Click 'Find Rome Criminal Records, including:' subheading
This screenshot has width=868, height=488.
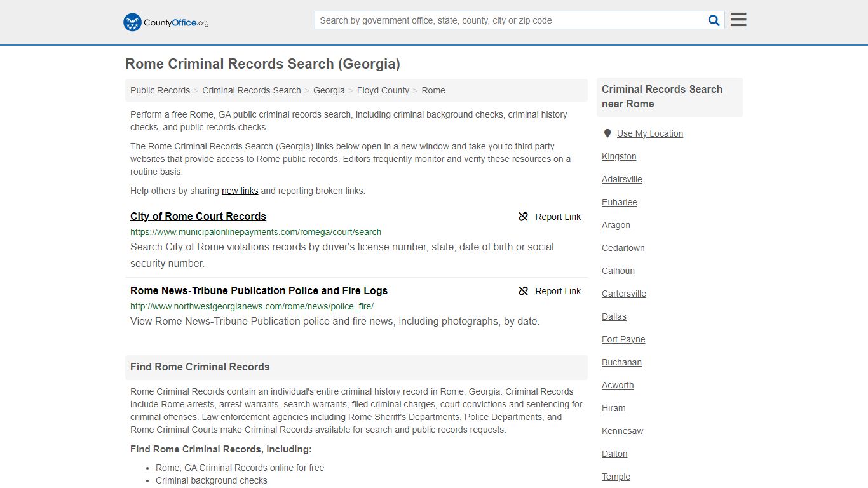tap(221, 449)
